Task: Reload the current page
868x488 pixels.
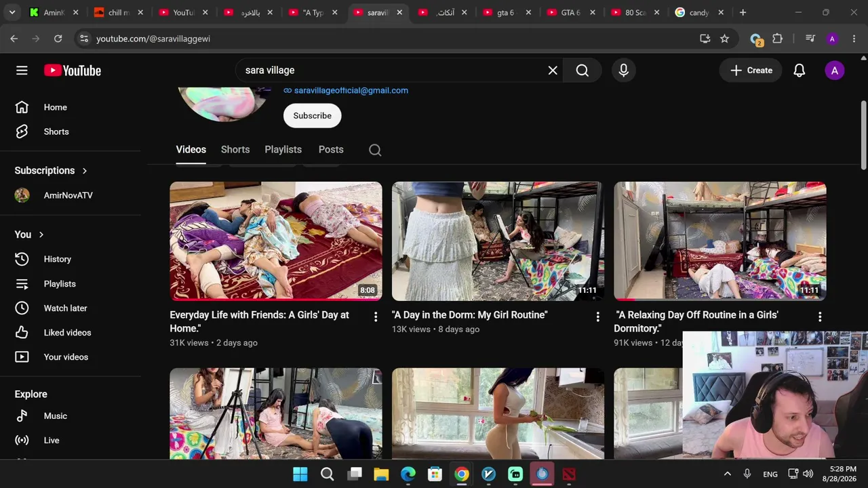Action: [58, 39]
